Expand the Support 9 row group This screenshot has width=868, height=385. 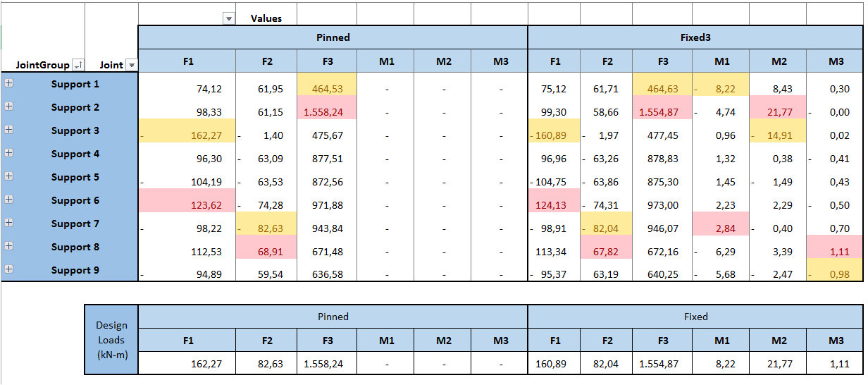click(x=8, y=269)
